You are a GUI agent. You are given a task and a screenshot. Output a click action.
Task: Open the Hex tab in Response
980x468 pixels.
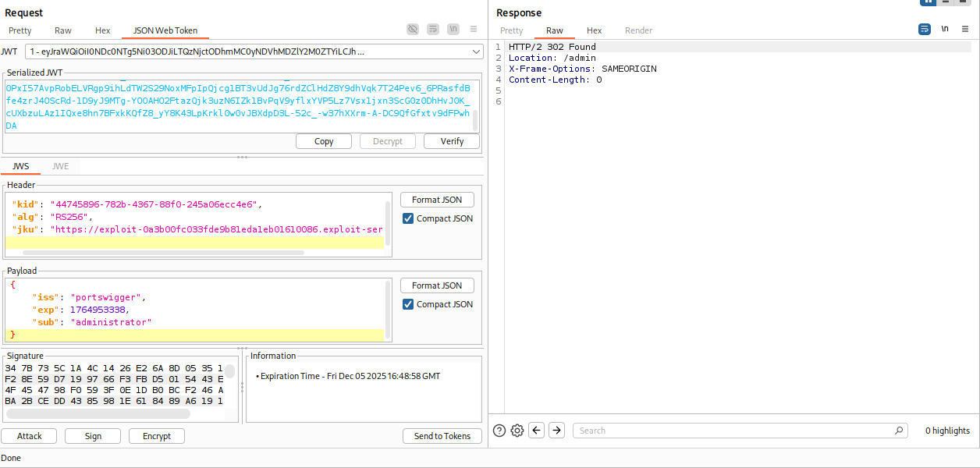point(594,30)
